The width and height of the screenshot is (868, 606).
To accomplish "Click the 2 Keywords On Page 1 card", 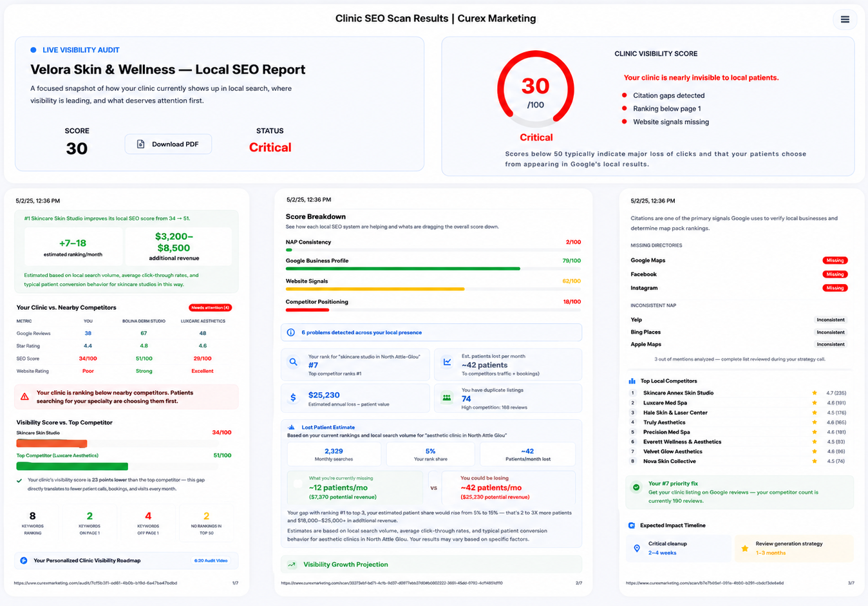I will pyautogui.click(x=90, y=524).
